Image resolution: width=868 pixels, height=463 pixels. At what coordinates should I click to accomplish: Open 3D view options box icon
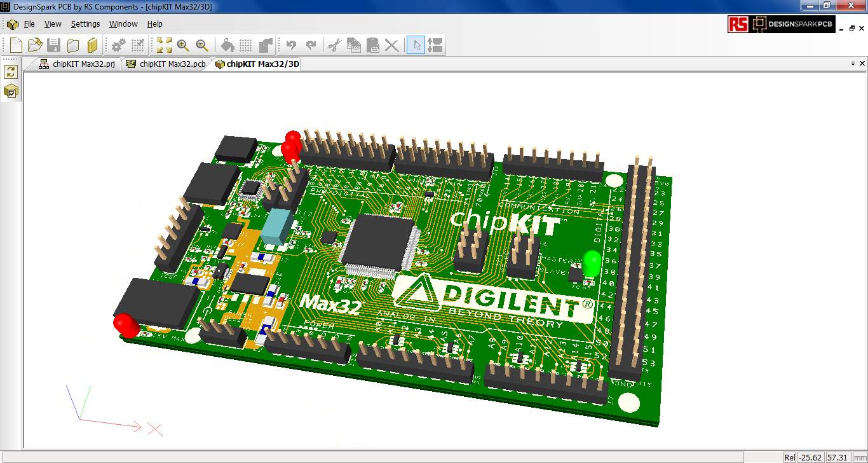[11, 91]
